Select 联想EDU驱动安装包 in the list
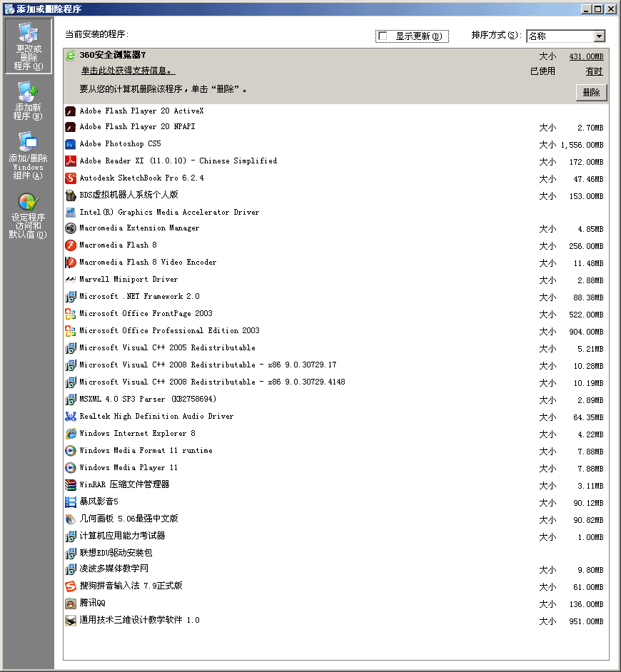 (x=335, y=554)
